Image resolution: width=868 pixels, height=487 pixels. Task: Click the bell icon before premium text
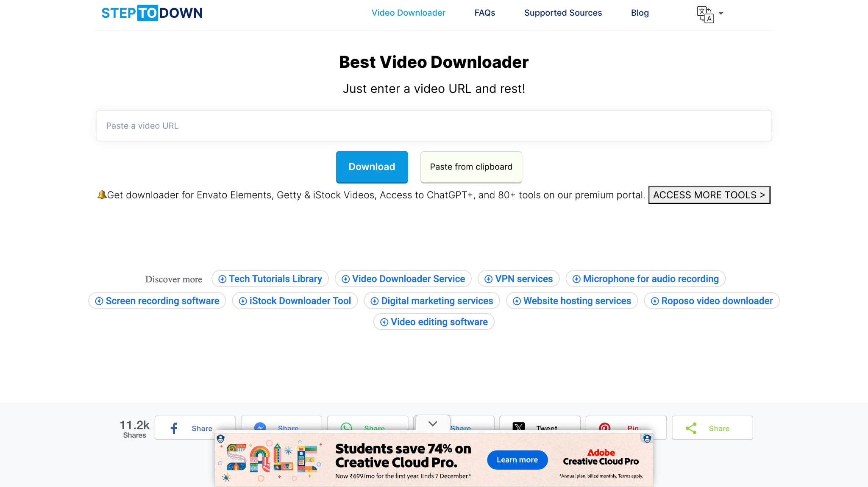click(102, 195)
